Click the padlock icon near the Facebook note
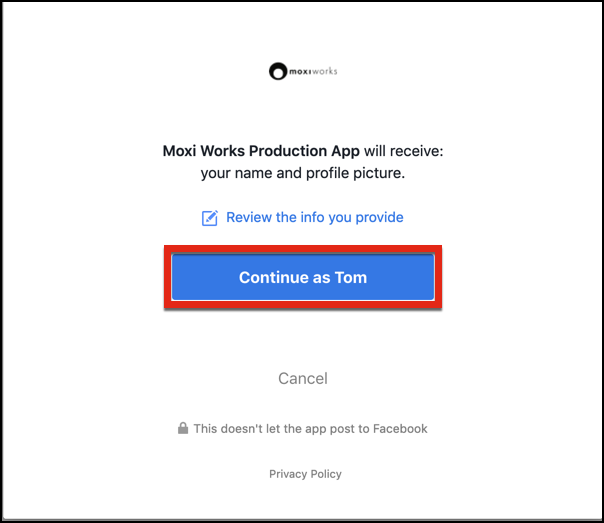 (x=183, y=429)
